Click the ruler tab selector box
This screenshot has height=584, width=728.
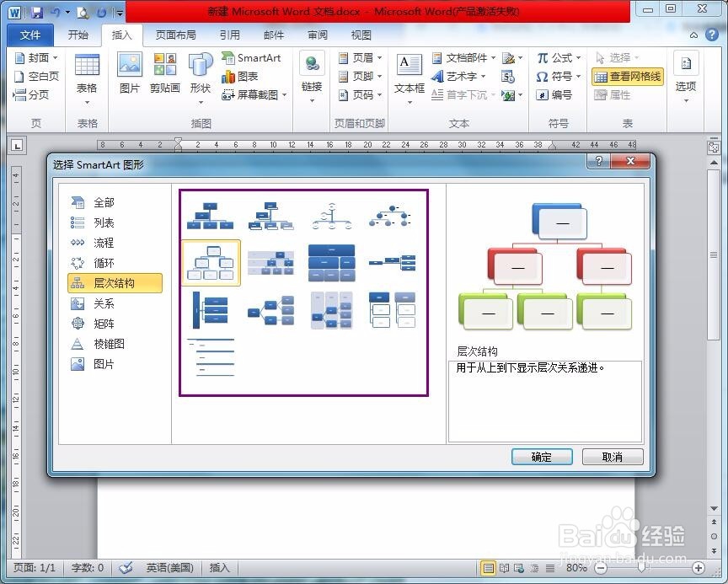pyautogui.click(x=17, y=146)
